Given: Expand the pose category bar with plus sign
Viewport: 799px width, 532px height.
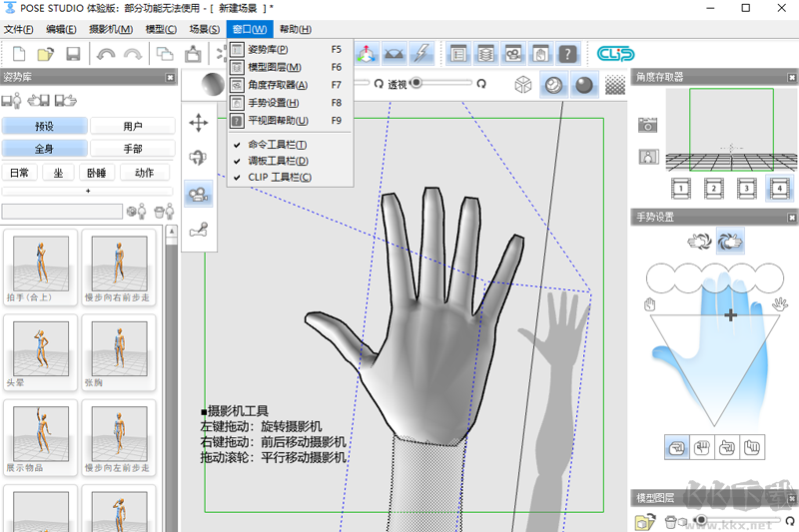Looking at the screenshot, I should [88, 191].
